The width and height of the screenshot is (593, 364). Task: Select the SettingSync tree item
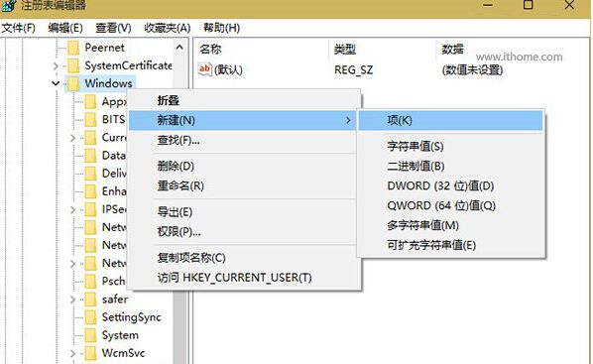132,317
